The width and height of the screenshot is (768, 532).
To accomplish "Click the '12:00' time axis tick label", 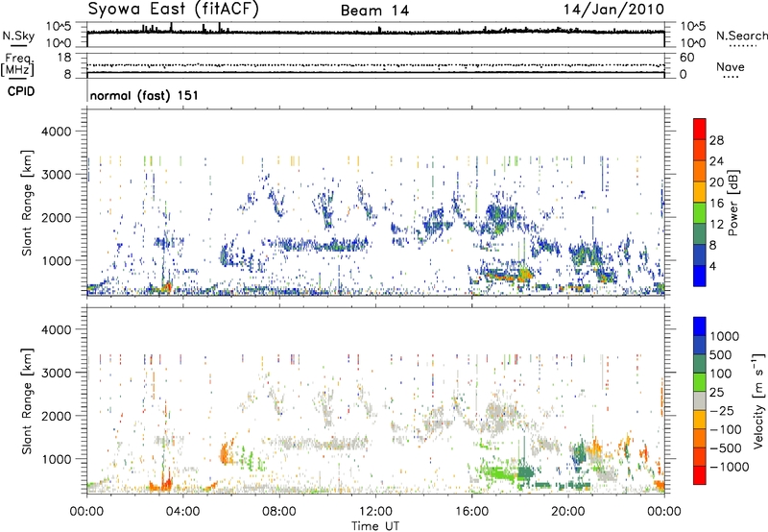I will pyautogui.click(x=375, y=512).
